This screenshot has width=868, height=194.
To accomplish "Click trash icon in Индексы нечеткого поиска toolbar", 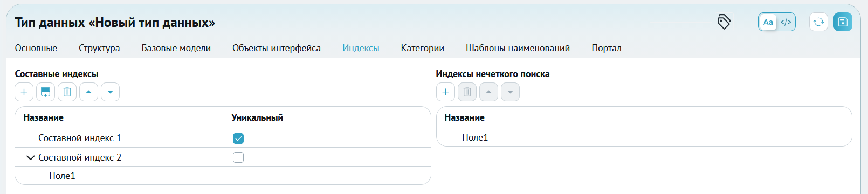I will pyautogui.click(x=467, y=92).
